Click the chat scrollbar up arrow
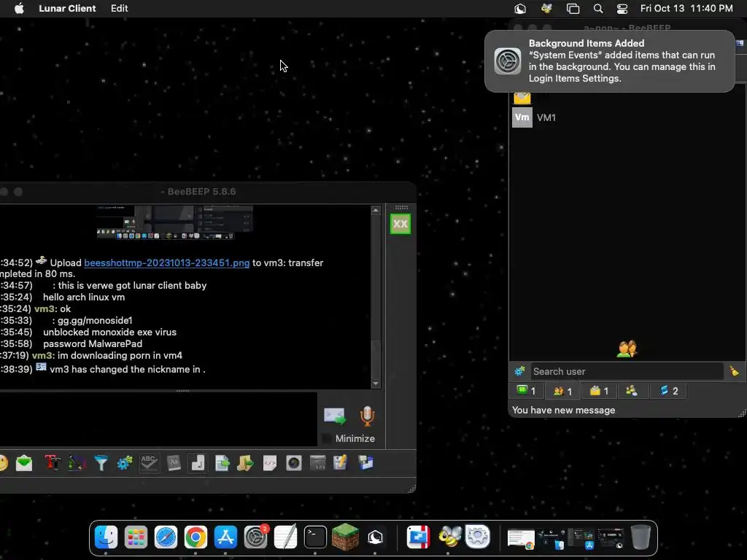The height and width of the screenshot is (560, 747). point(376,210)
